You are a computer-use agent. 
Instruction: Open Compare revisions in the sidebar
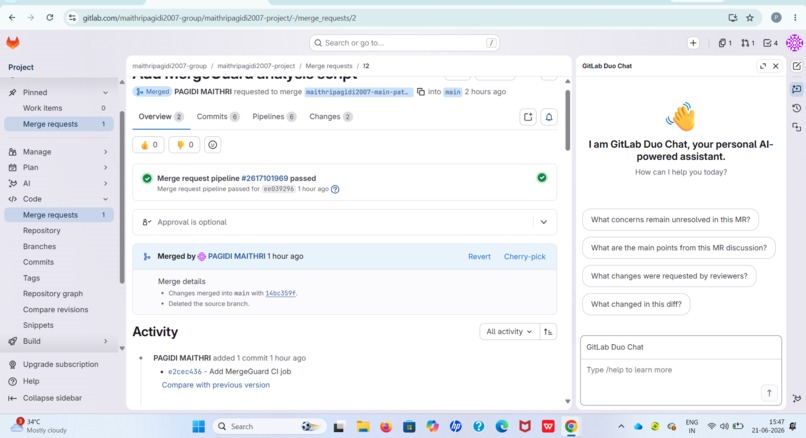click(59, 309)
